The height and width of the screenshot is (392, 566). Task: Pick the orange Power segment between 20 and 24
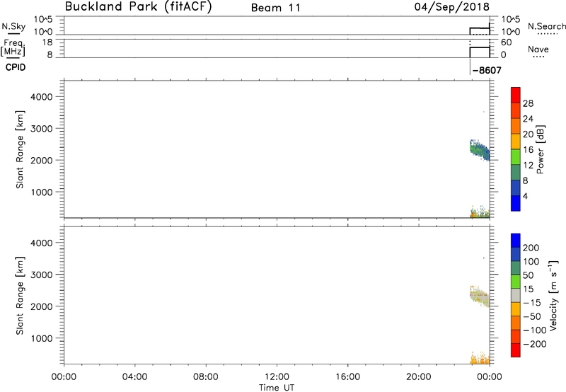tap(516, 126)
